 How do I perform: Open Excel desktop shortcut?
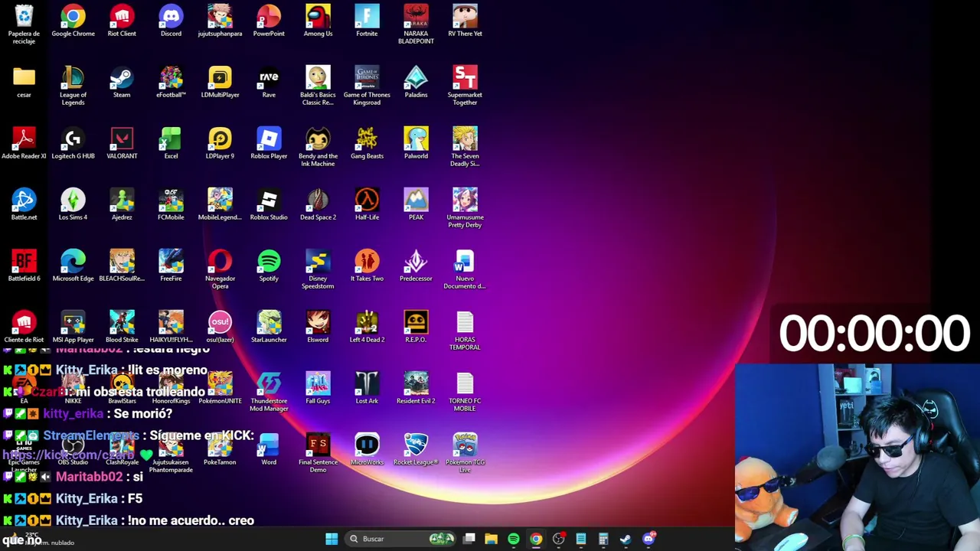pyautogui.click(x=171, y=143)
